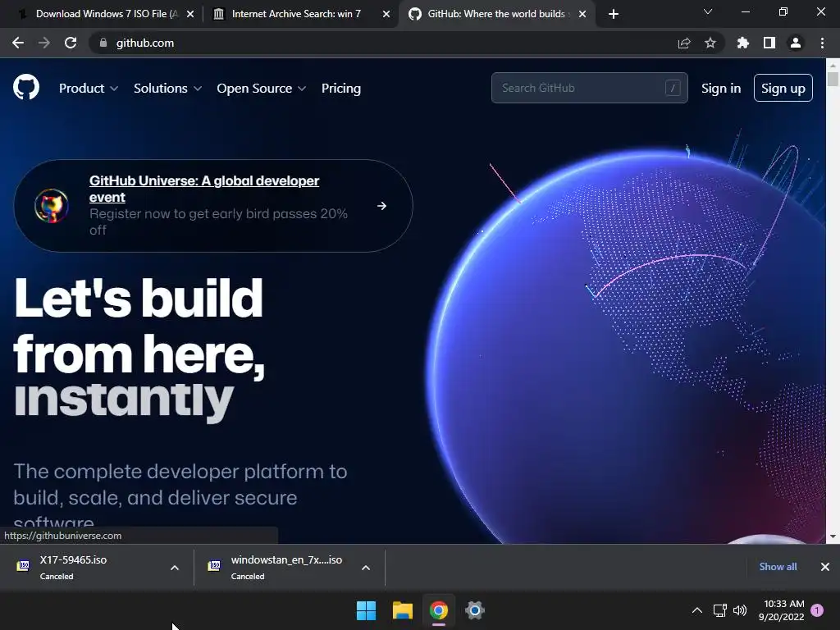Click the forward navigation arrow

click(x=44, y=43)
